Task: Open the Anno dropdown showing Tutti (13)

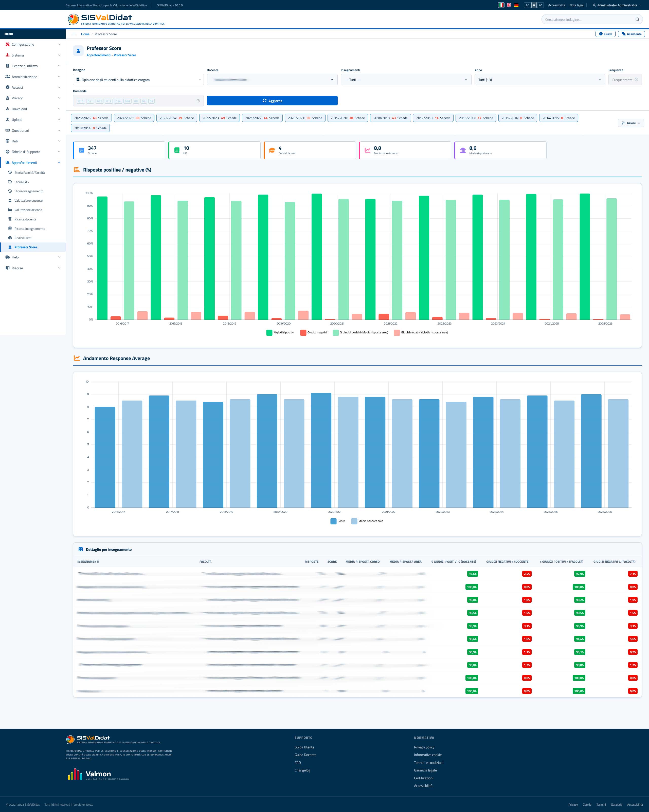Action: (540, 80)
